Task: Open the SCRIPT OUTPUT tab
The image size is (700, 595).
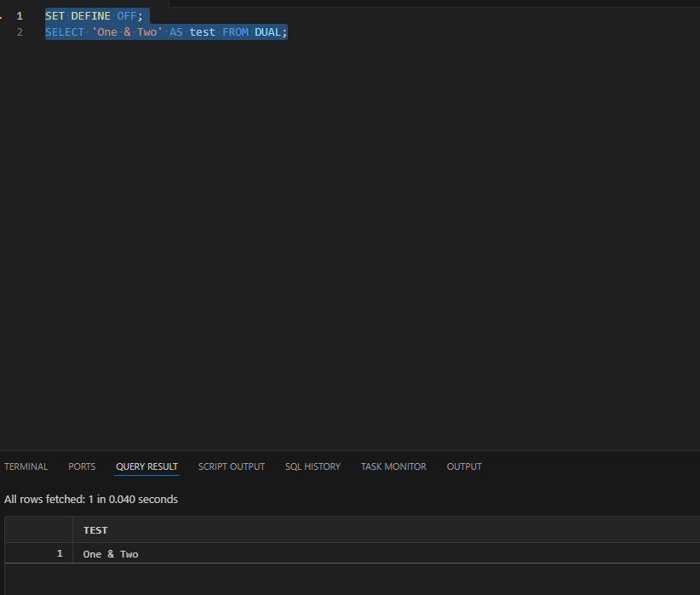Action: [x=232, y=466]
